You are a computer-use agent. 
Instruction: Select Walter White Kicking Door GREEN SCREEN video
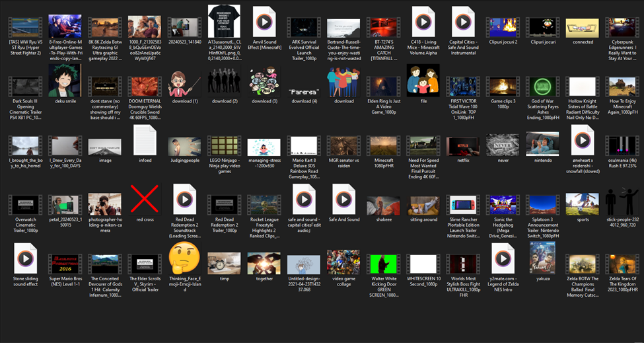(384, 264)
